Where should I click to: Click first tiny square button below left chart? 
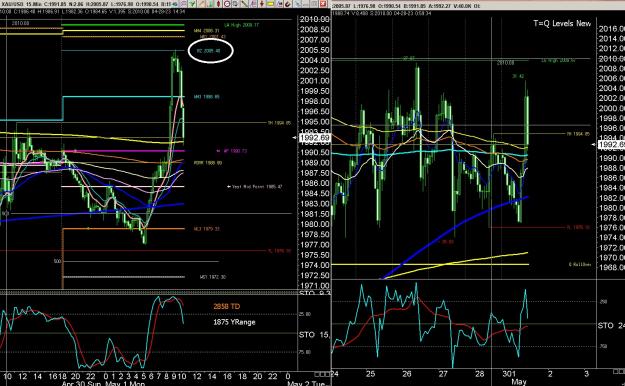pyautogui.click(x=316, y=374)
